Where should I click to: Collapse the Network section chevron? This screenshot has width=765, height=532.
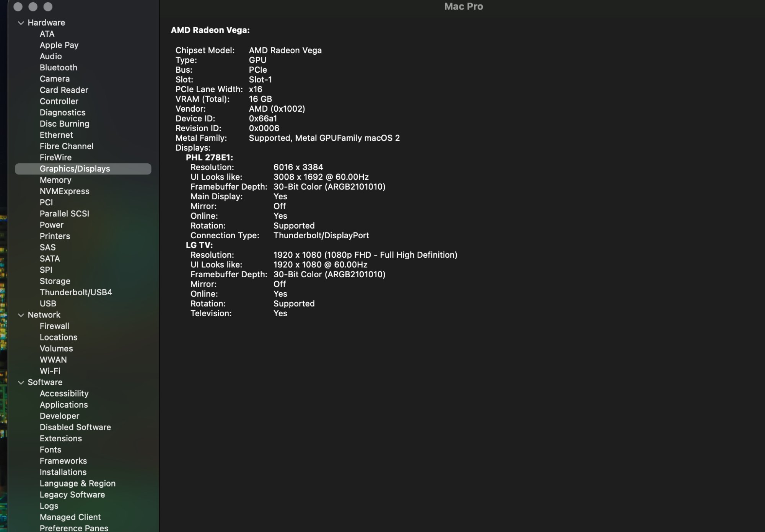click(x=21, y=315)
